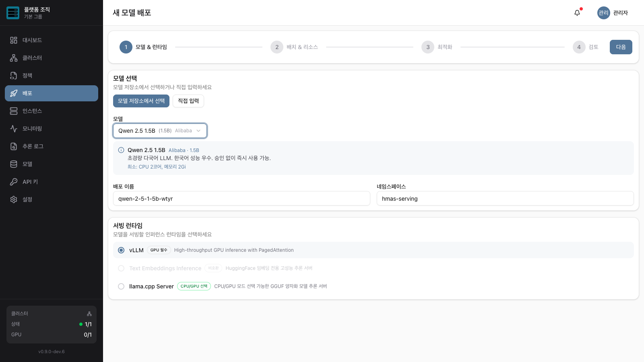This screenshot has height=362, width=644.
Task: Click the 추론 로그 file-search icon
Action: (14, 146)
